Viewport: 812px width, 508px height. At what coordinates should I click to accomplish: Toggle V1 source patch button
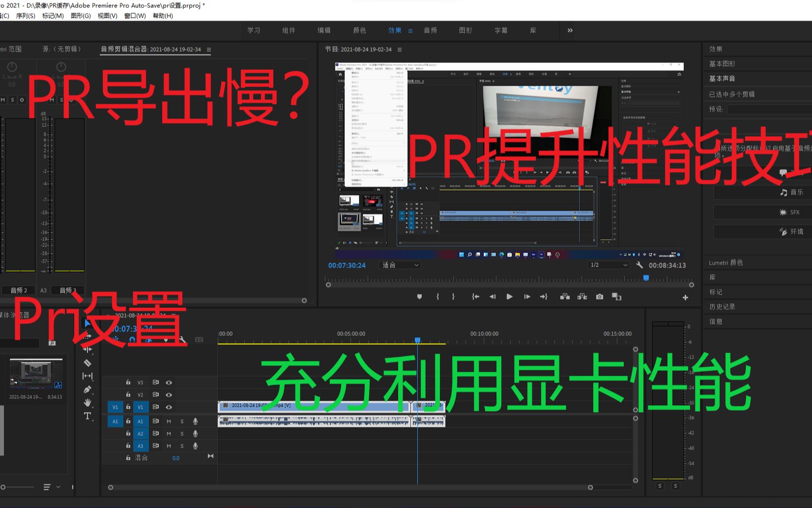tap(116, 407)
